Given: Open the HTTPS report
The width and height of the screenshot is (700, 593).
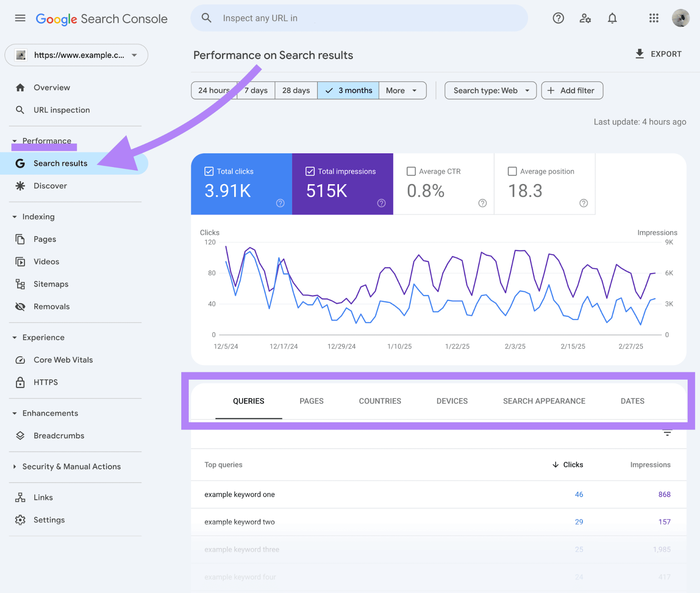Looking at the screenshot, I should point(45,382).
